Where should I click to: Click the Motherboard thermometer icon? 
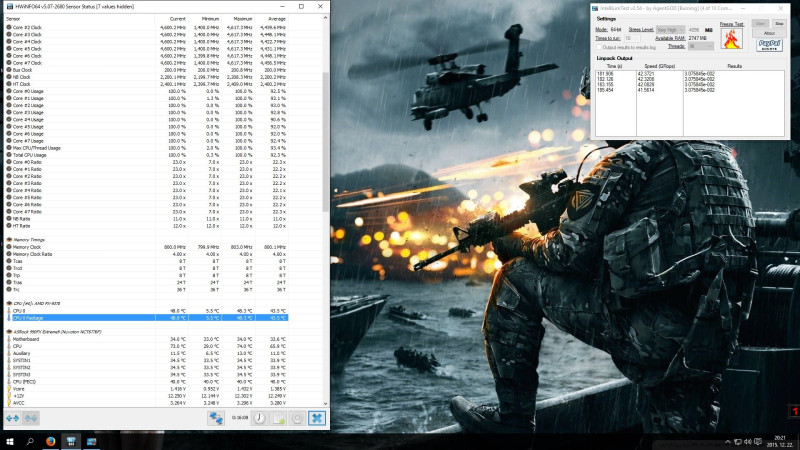[9, 339]
